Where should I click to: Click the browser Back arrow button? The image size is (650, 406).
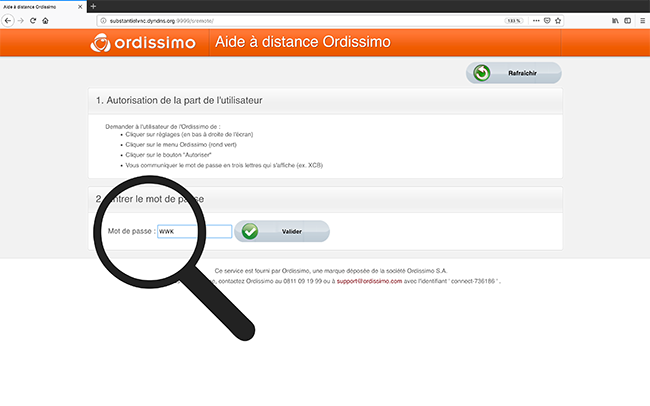tap(8, 20)
